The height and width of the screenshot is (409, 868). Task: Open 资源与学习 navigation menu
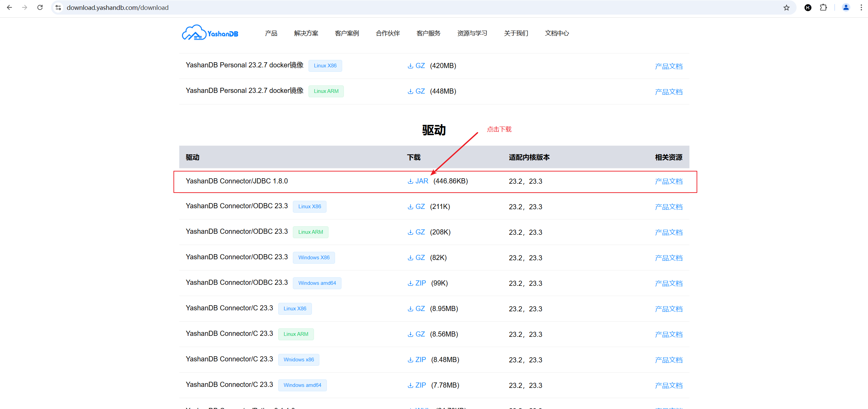pyautogui.click(x=472, y=33)
